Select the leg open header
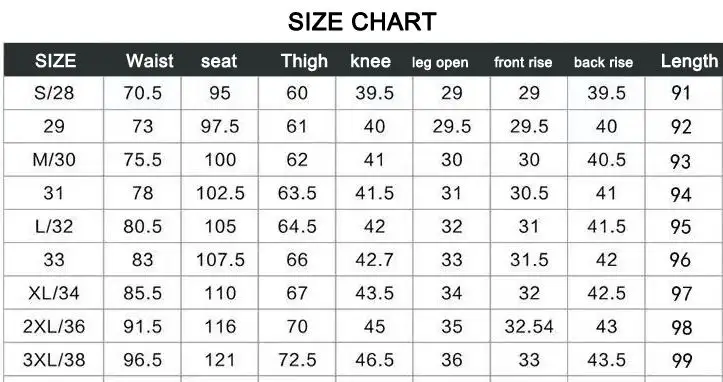723x382 pixels. click(440, 62)
